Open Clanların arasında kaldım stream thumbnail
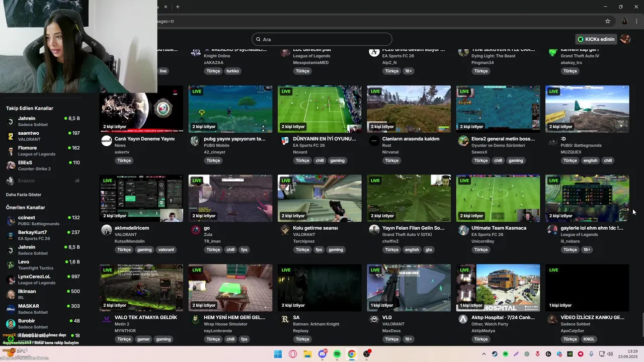 click(409, 109)
